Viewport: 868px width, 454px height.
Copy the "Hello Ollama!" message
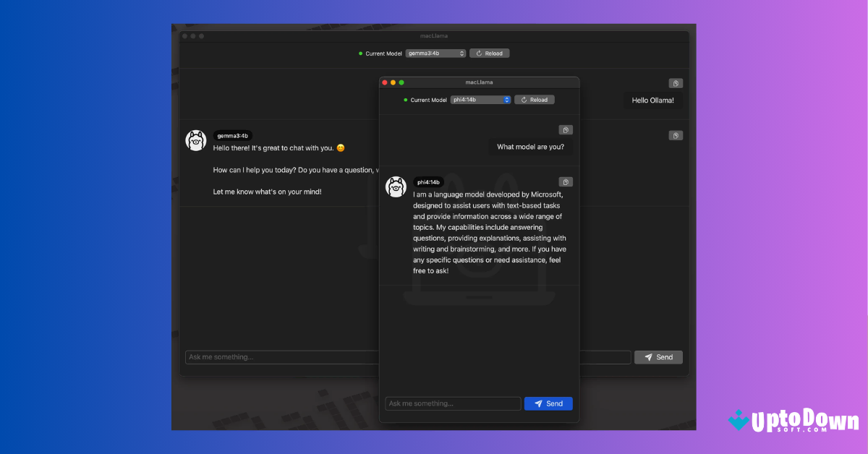tap(676, 83)
